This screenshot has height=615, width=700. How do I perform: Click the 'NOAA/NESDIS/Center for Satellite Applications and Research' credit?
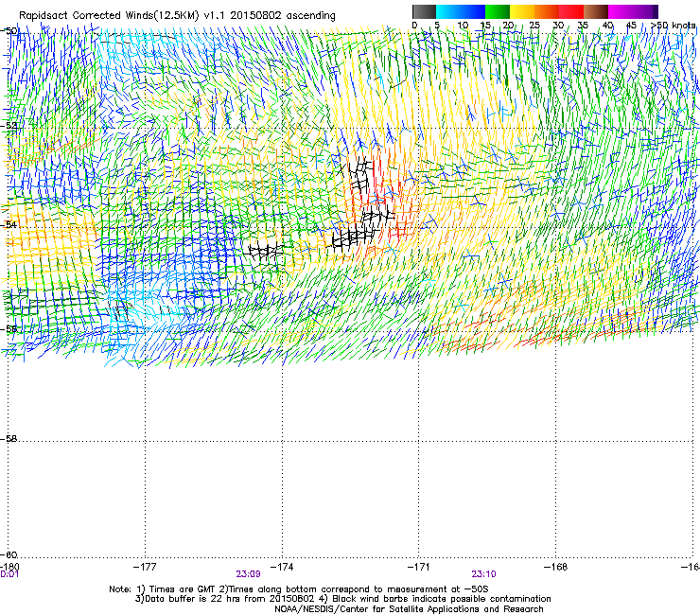[409, 608]
